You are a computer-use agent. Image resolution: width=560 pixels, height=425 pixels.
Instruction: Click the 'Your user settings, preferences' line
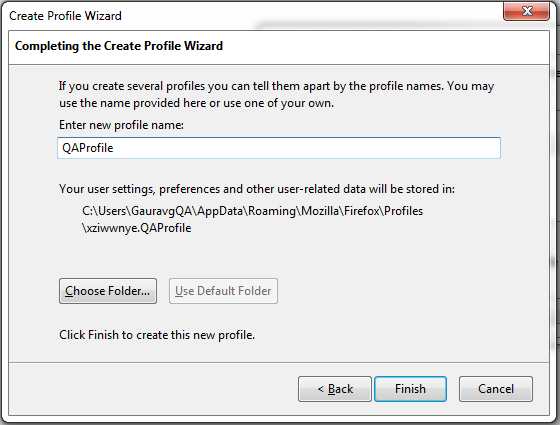tap(257, 189)
